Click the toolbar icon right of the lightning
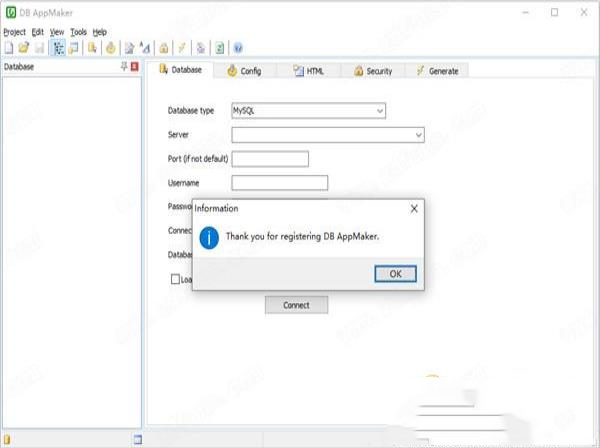 (x=201, y=48)
